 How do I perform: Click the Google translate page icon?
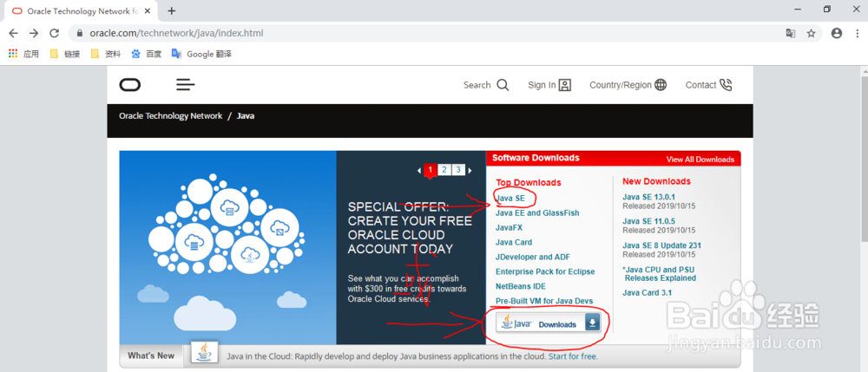[791, 33]
